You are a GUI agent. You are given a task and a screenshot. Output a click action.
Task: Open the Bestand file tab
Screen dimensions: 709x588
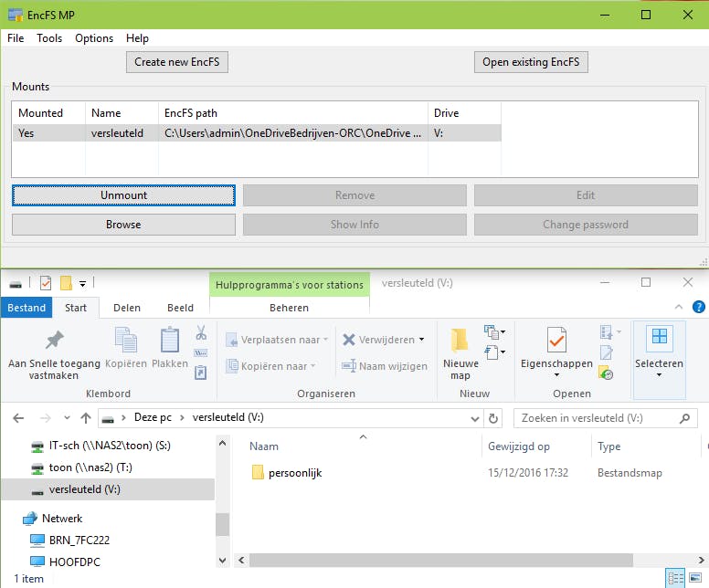click(26, 308)
